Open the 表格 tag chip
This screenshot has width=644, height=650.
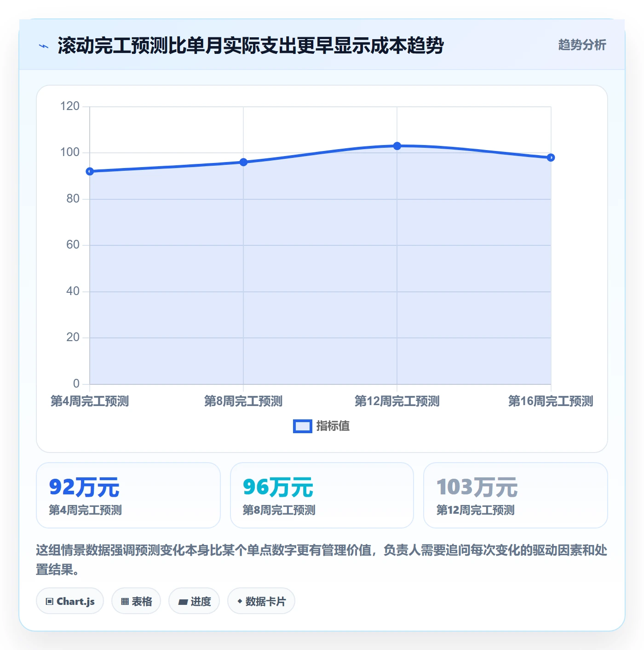[x=136, y=601]
